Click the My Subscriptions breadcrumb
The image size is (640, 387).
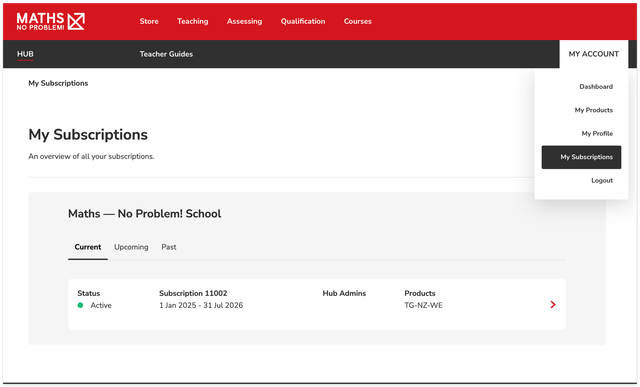pyautogui.click(x=58, y=83)
